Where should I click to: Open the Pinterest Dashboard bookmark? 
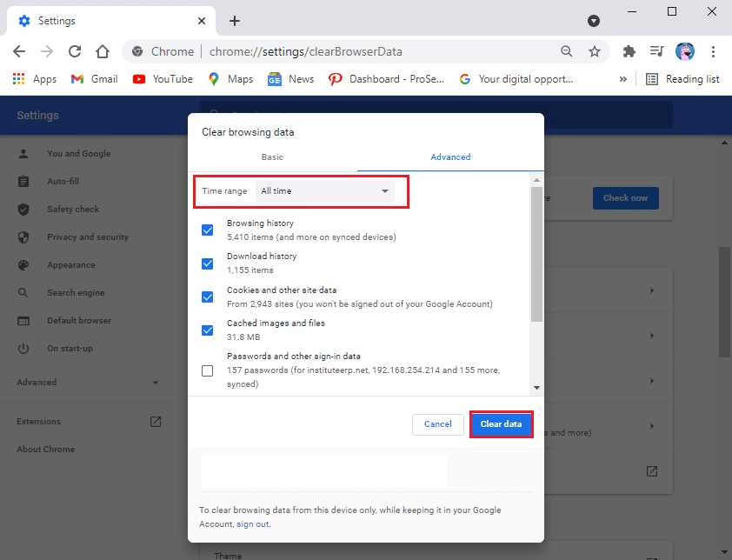point(386,79)
